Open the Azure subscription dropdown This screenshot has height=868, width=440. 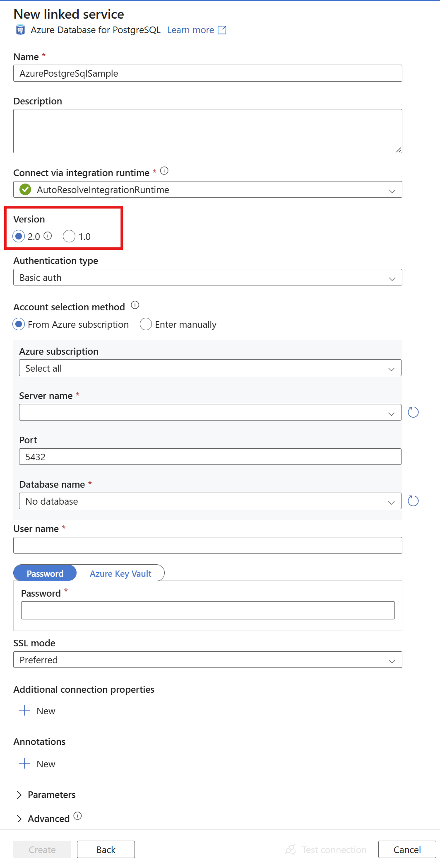[210, 368]
